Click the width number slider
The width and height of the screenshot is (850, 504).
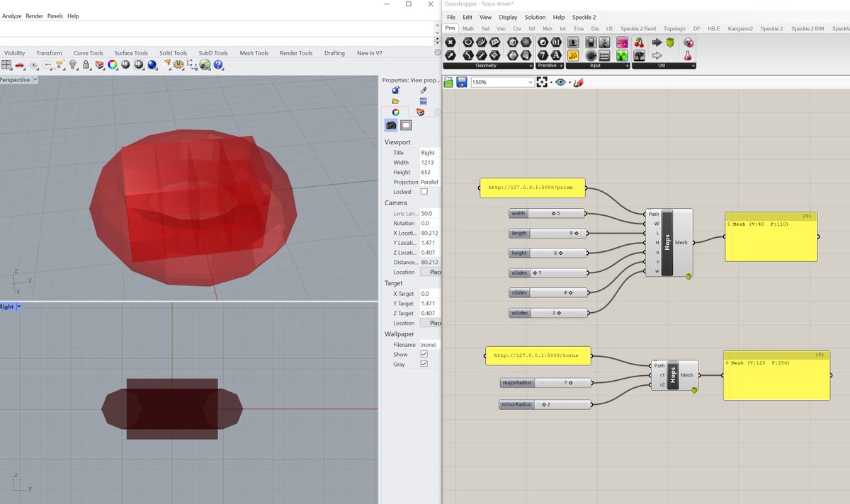(548, 213)
